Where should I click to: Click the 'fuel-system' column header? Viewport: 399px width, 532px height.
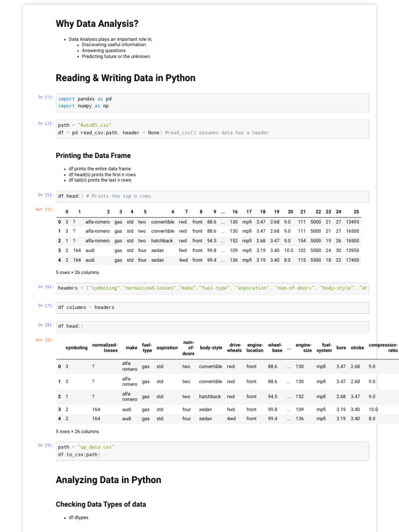point(324,348)
